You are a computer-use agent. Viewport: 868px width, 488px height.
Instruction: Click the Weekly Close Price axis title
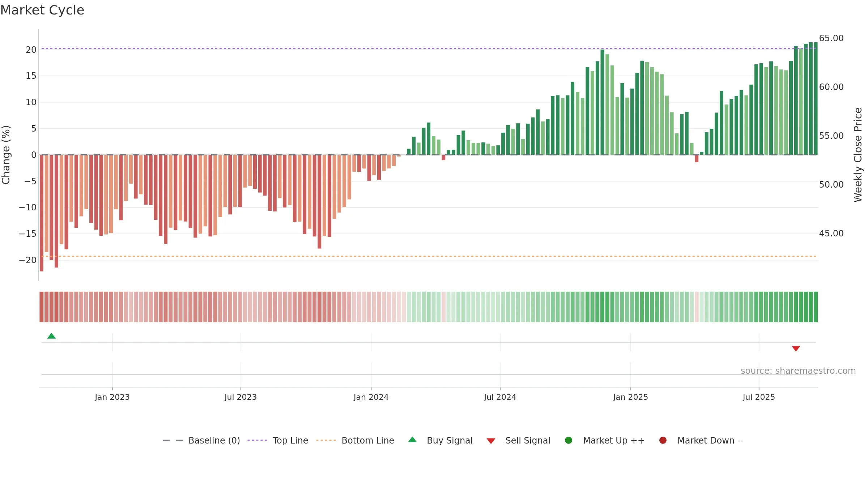(x=858, y=155)
